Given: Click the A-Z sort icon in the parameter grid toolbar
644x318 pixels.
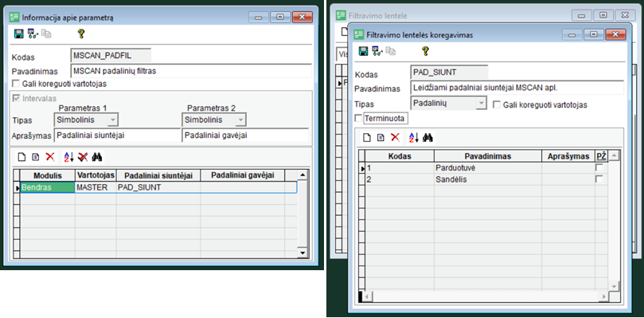Looking at the screenshot, I should click(x=68, y=157).
